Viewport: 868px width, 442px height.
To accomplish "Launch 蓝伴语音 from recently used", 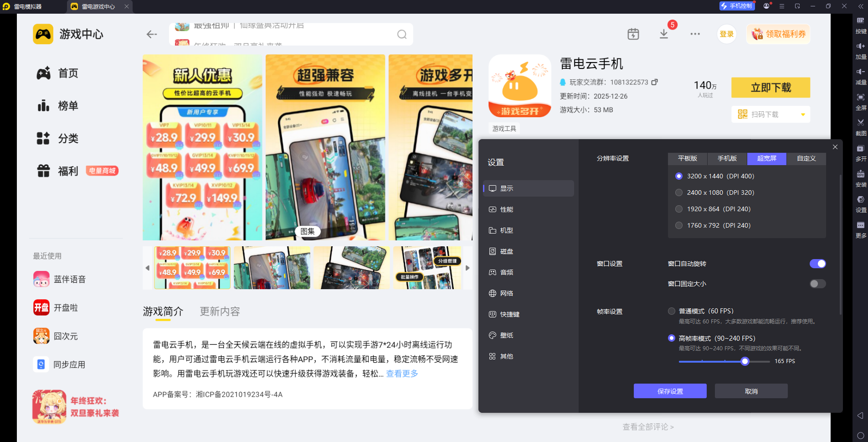I will pyautogui.click(x=60, y=279).
